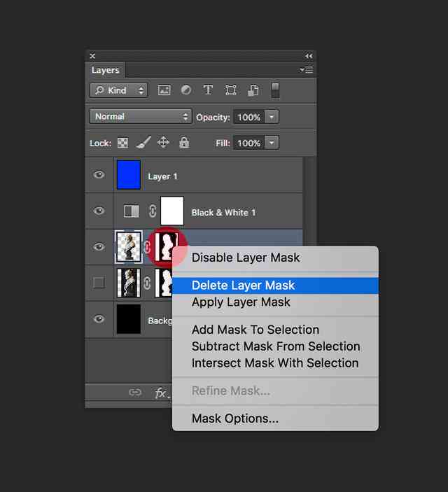This screenshot has width=448, height=492.
Task: Filter layers by pixel layer icon
Action: click(x=164, y=90)
